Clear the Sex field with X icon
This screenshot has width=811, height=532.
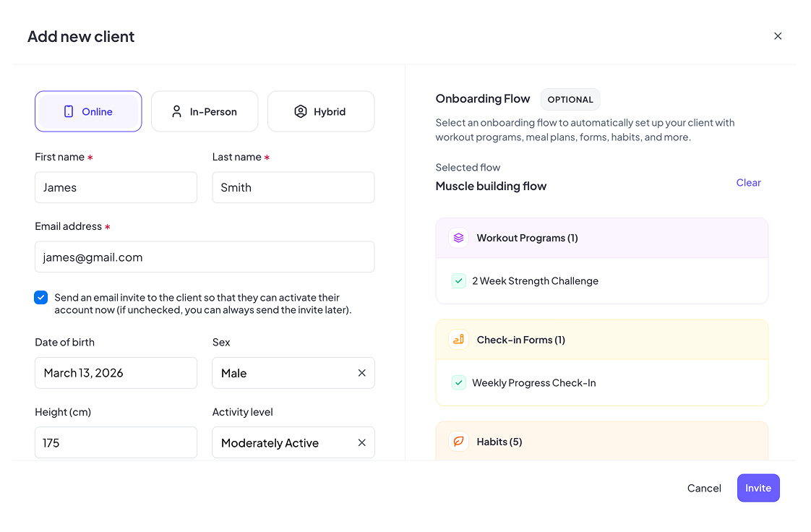361,373
